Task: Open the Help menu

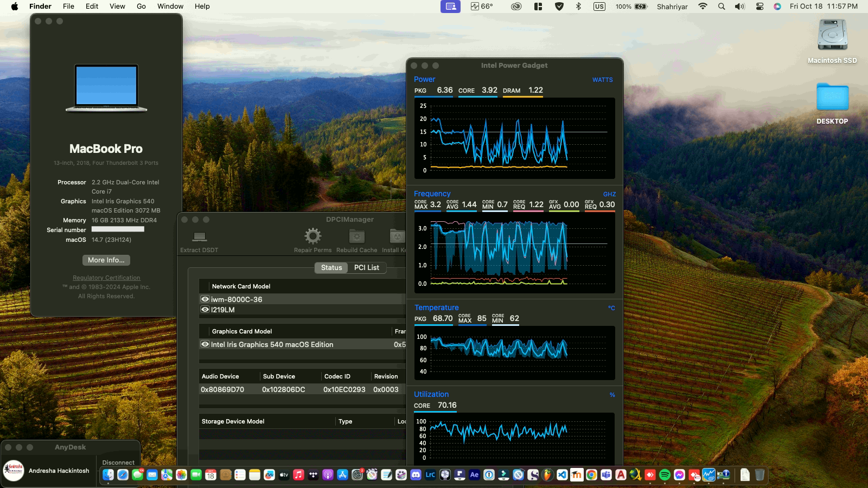Action: click(202, 7)
